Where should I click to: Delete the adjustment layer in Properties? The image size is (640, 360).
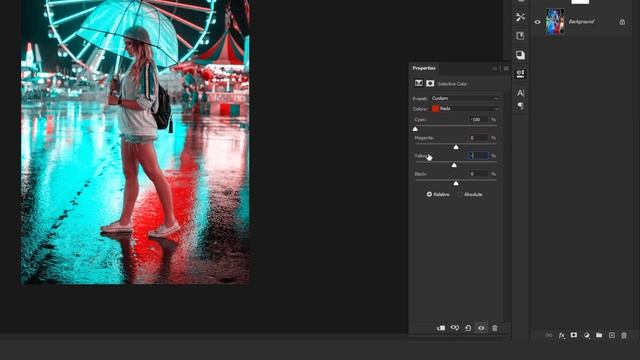point(495,328)
